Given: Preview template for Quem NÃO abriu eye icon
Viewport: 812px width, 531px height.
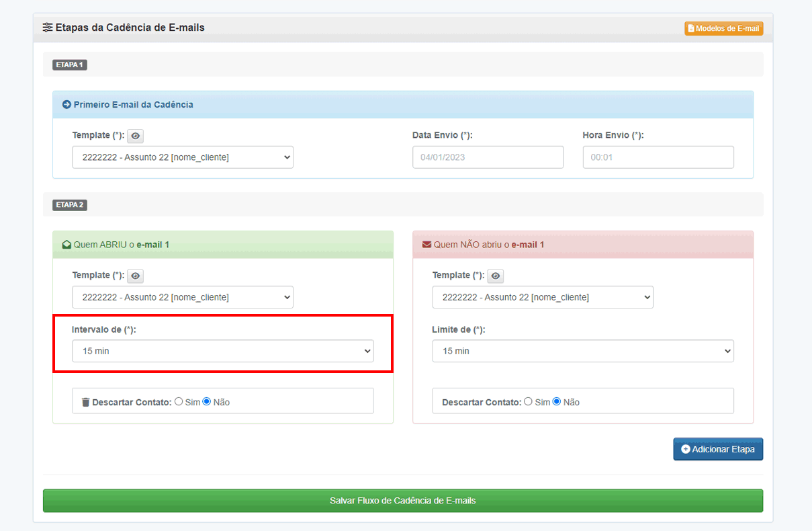Looking at the screenshot, I should click(x=495, y=276).
